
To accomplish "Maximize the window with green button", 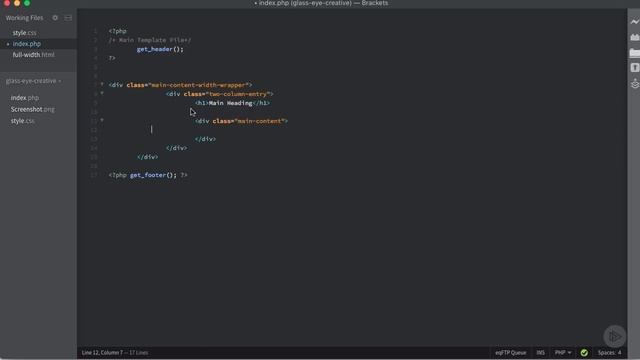I will [27, 3].
